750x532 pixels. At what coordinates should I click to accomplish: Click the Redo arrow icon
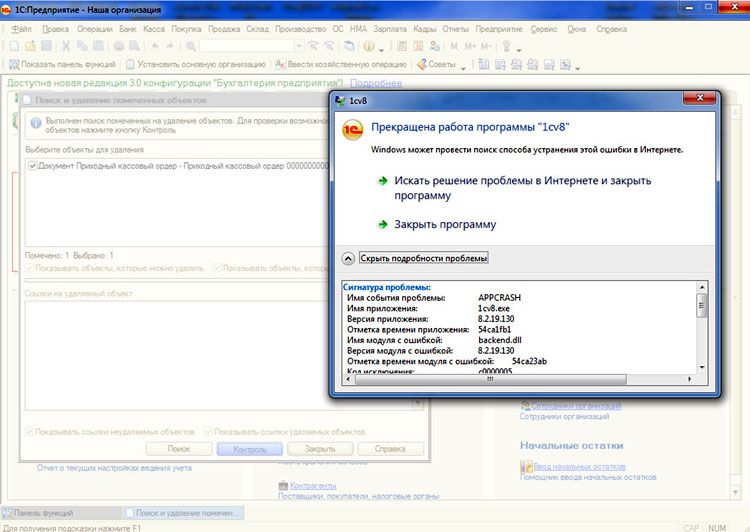click(170, 46)
